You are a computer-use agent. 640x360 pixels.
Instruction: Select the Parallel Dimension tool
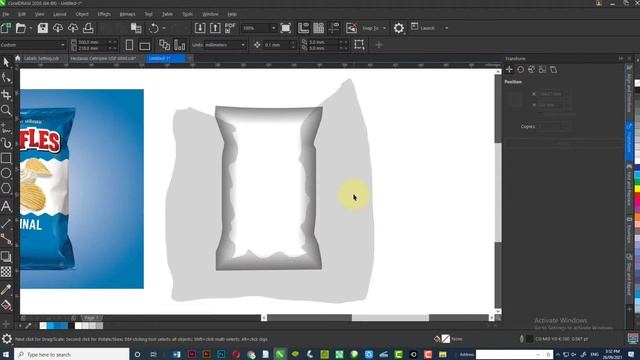6,223
